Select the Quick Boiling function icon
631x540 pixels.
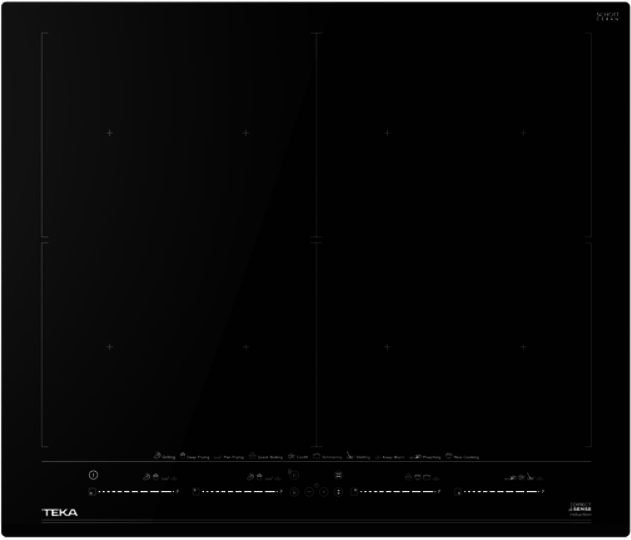(253, 456)
